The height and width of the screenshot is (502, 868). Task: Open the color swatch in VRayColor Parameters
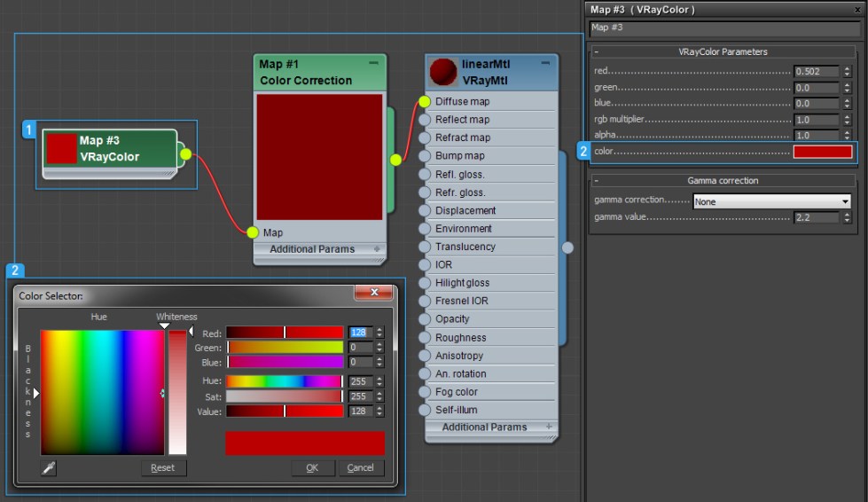pos(823,152)
